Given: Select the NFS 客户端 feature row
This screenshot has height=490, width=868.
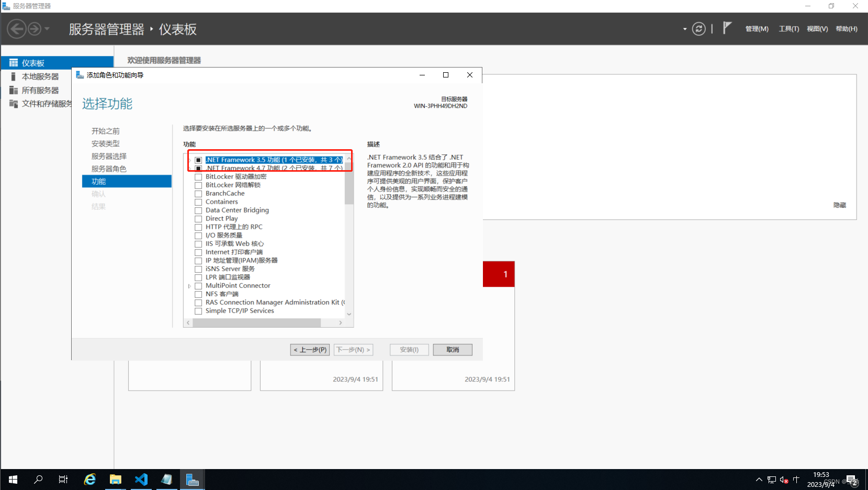Looking at the screenshot, I should click(222, 294).
